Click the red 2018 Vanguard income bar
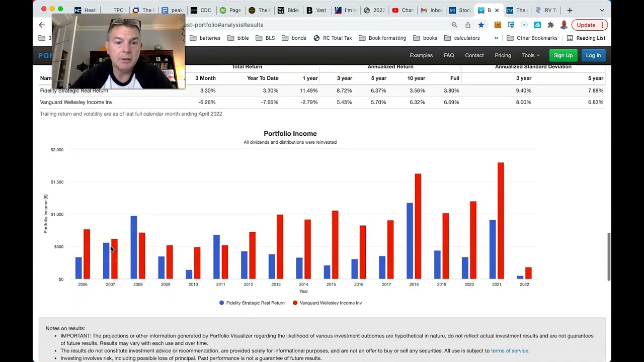 click(x=418, y=226)
